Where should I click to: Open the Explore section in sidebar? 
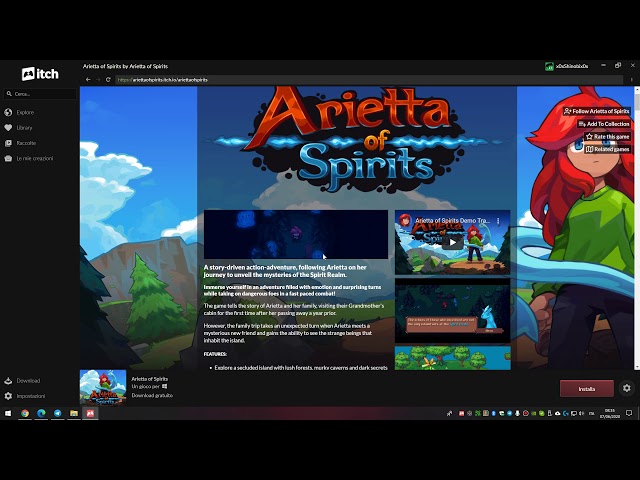(24, 112)
